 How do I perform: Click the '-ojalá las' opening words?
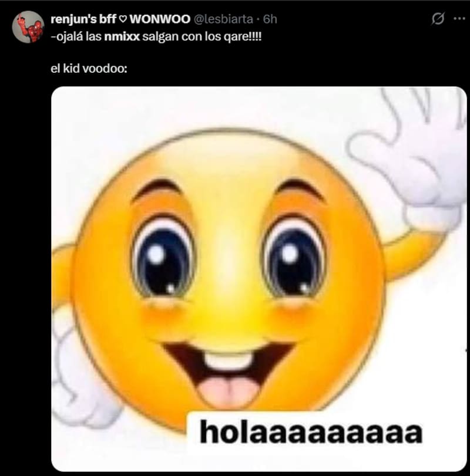[76, 37]
